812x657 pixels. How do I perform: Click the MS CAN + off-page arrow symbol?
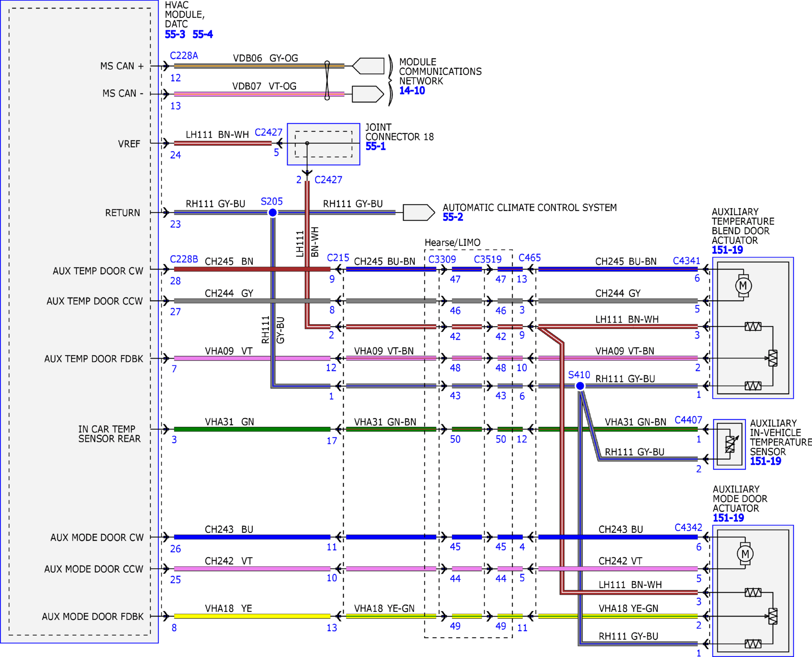click(x=368, y=66)
